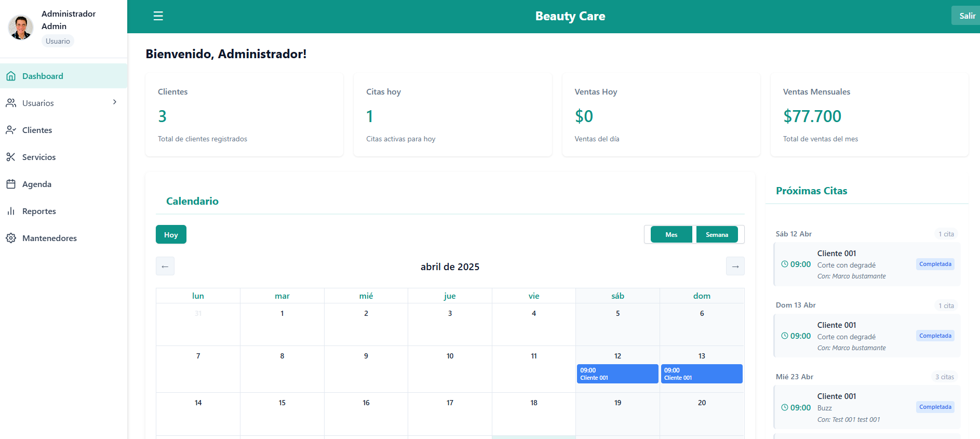Click clock icon in Mié 23 Abr appointment
The height and width of the screenshot is (439, 980).
(x=785, y=407)
